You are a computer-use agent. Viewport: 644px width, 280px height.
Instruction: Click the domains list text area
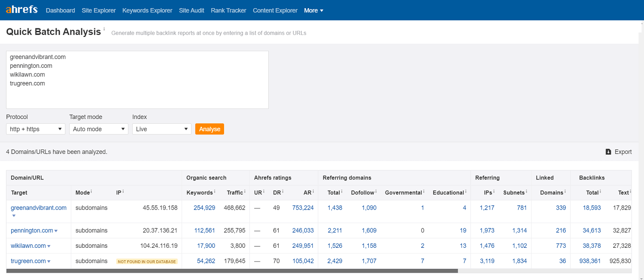pyautogui.click(x=137, y=80)
